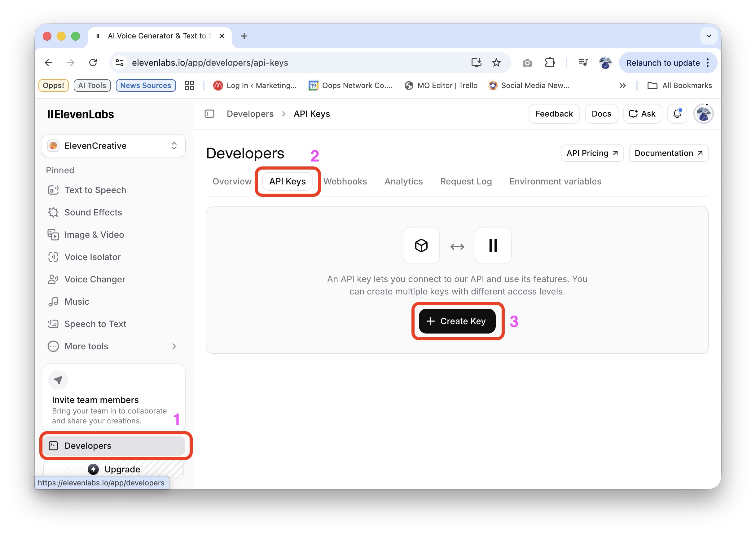Open ElevenCreative workspace switcher
This screenshot has width=756, height=535.
click(x=114, y=146)
